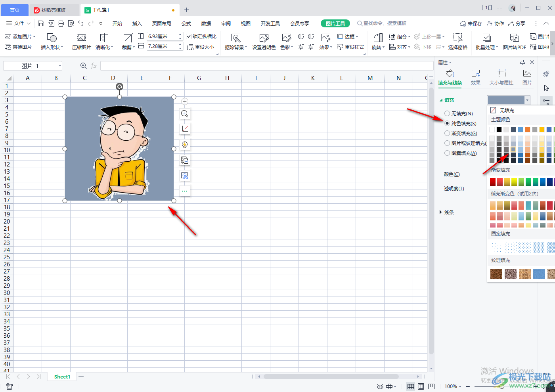Click 重设大小 (Reset size)
Screen dimensions: 555x392
[201, 47]
